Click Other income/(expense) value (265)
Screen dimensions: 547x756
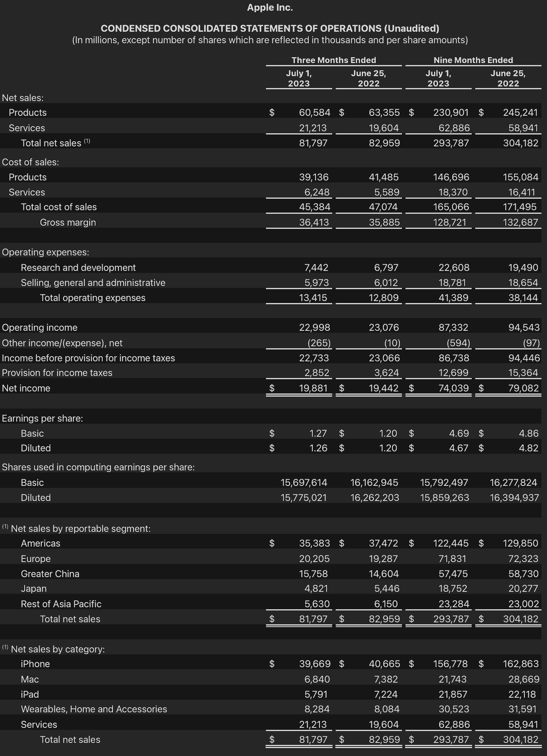click(319, 343)
